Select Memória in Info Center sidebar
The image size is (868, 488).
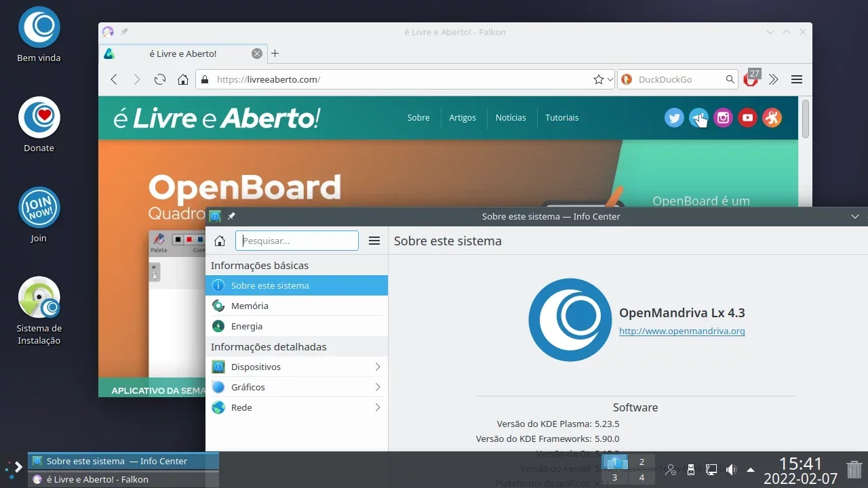click(296, 306)
